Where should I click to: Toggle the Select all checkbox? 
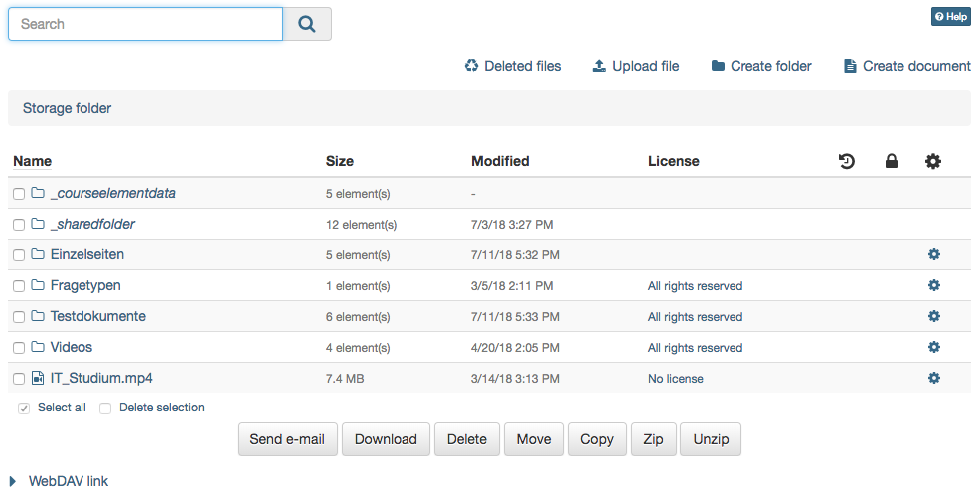click(x=24, y=409)
